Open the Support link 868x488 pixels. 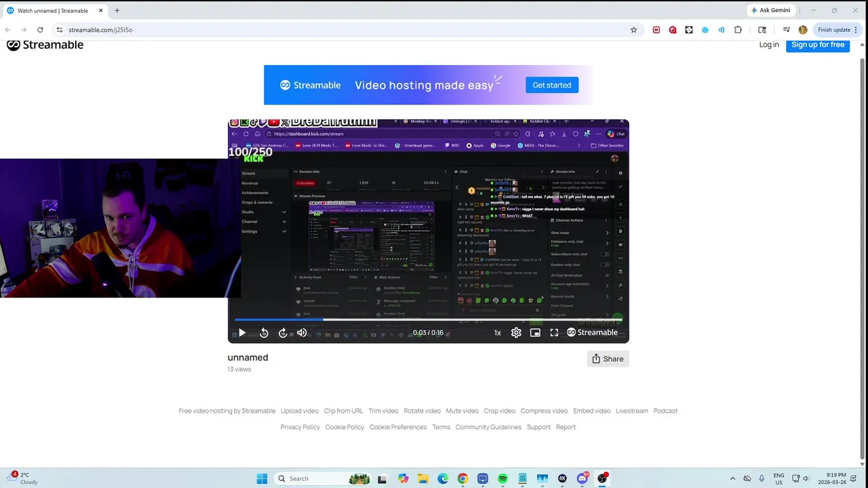538,427
